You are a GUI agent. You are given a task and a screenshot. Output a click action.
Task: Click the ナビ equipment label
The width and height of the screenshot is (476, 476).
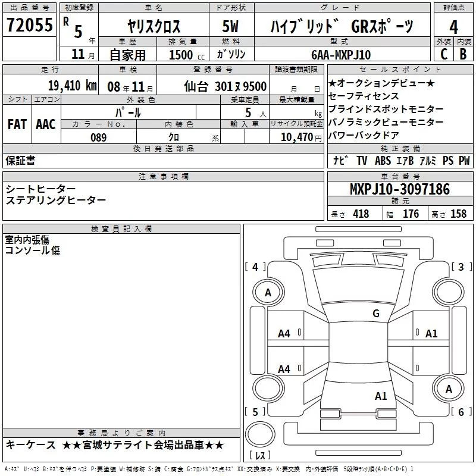(340, 161)
